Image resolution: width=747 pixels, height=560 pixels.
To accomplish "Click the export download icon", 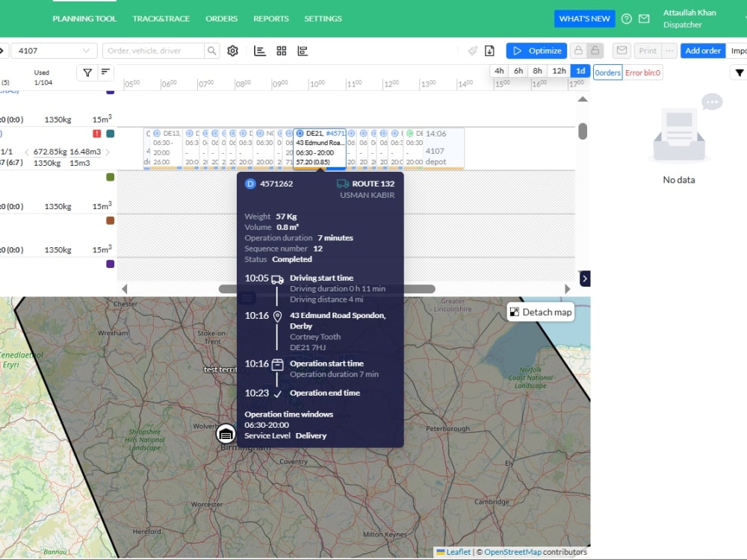I will (489, 51).
